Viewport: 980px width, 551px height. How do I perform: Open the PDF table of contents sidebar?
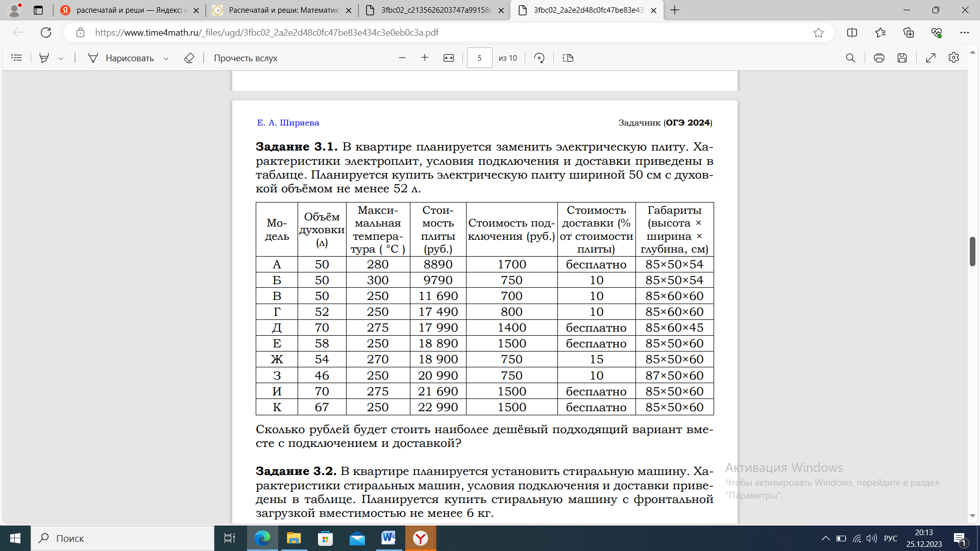click(x=17, y=58)
